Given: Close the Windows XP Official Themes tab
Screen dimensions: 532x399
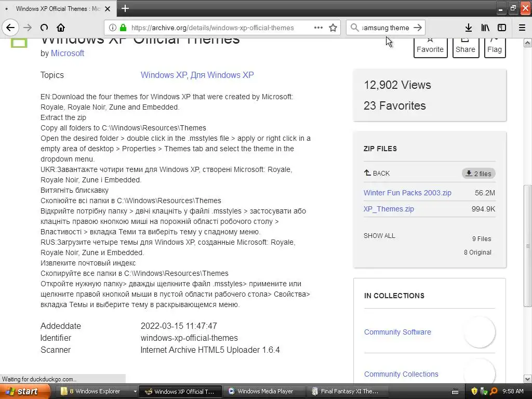Looking at the screenshot, I should coord(108,9).
